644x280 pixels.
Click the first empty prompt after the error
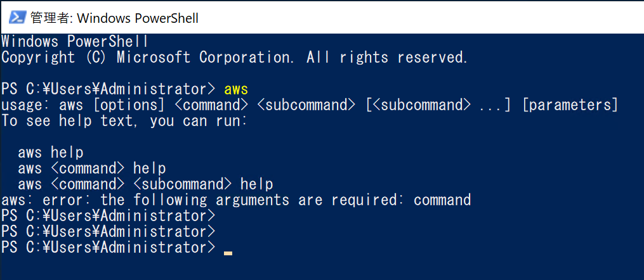click(108, 215)
